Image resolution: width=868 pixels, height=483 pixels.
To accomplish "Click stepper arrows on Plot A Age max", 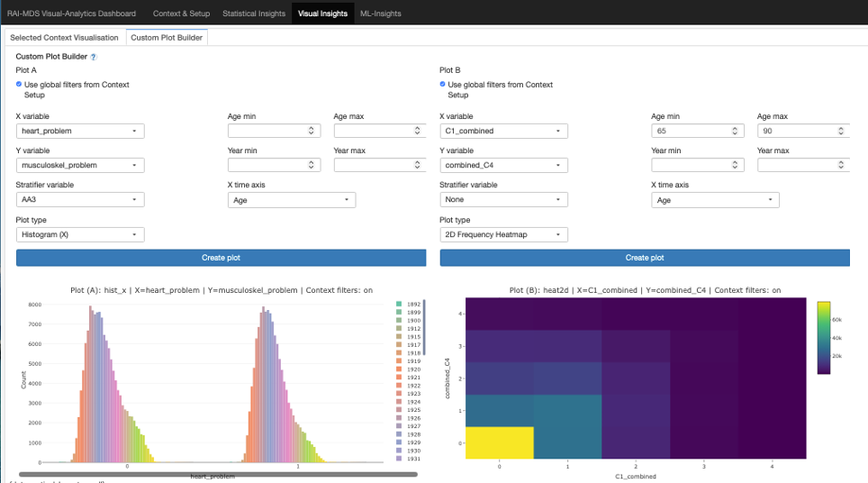I will [418, 131].
